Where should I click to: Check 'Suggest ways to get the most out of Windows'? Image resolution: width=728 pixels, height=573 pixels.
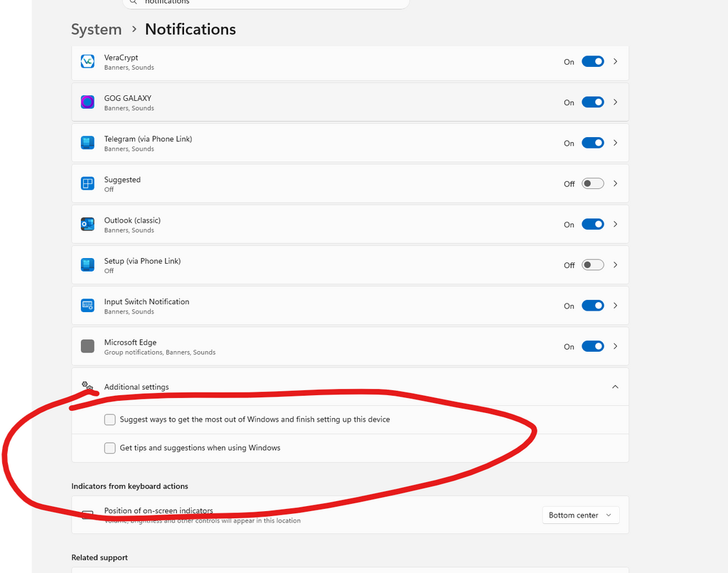109,419
